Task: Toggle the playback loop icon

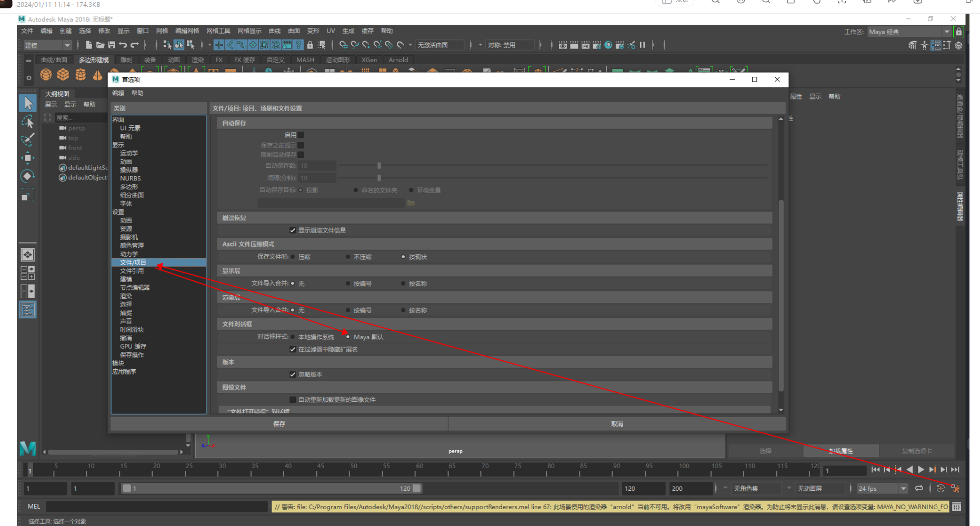Action: pyautogui.click(x=919, y=489)
